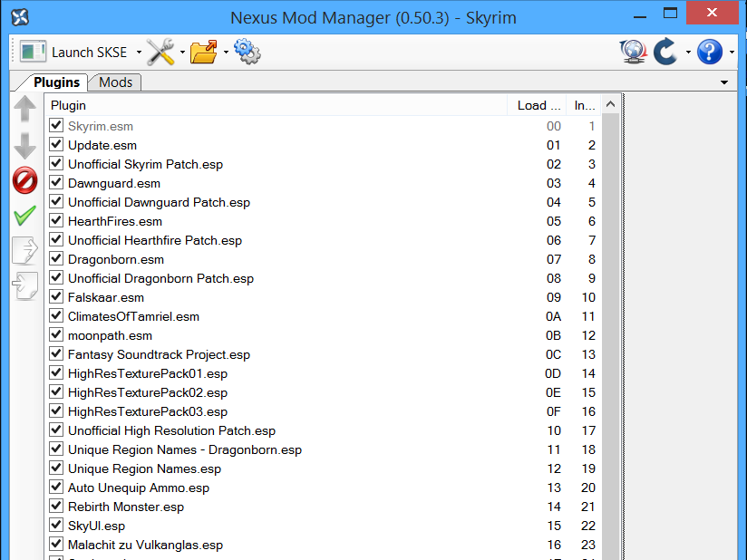Select the Plugins tab
The height and width of the screenshot is (560, 747).
(x=56, y=82)
